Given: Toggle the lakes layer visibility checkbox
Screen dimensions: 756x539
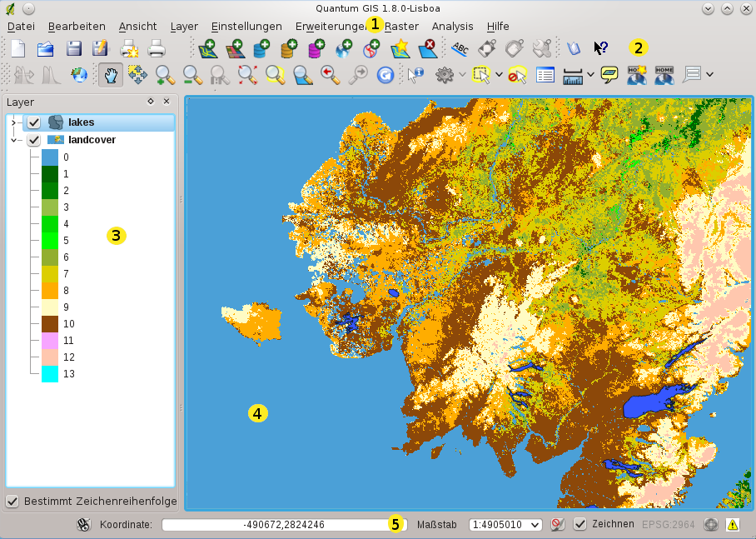Looking at the screenshot, I should point(33,122).
